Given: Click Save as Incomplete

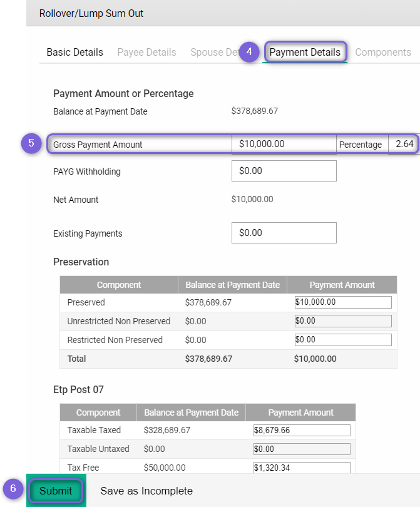Looking at the screenshot, I should tap(146, 491).
